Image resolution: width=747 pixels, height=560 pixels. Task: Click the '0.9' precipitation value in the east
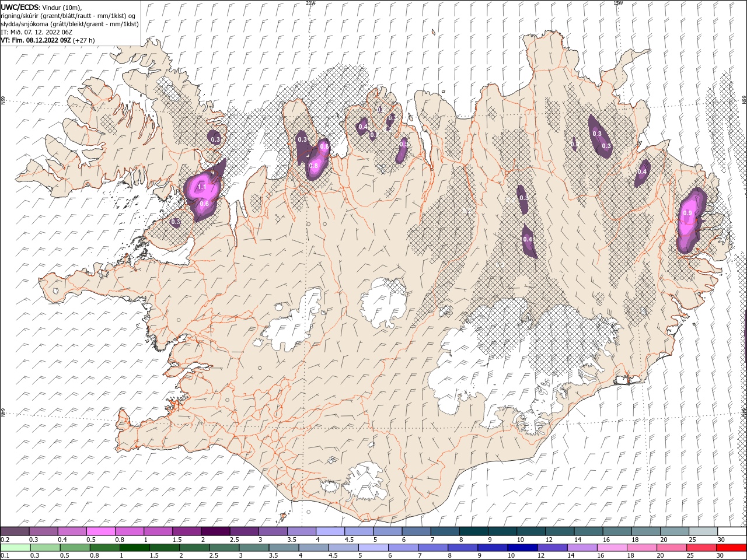pos(687,213)
